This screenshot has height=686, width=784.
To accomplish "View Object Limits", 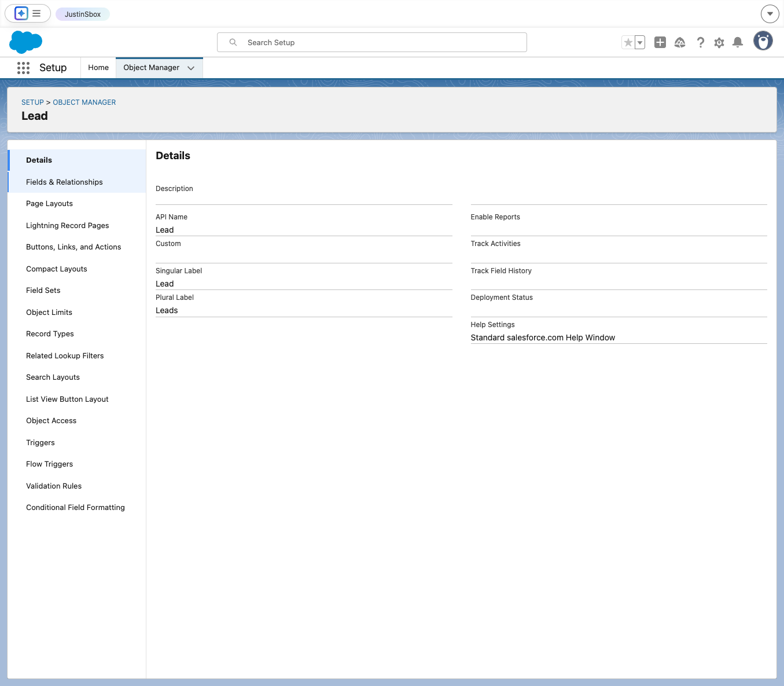I will pyautogui.click(x=77, y=312).
